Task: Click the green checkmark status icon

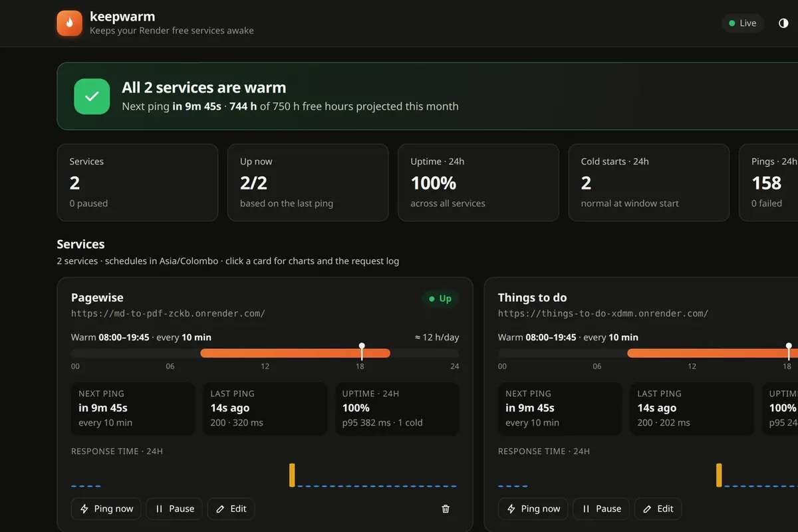Action: [x=92, y=96]
